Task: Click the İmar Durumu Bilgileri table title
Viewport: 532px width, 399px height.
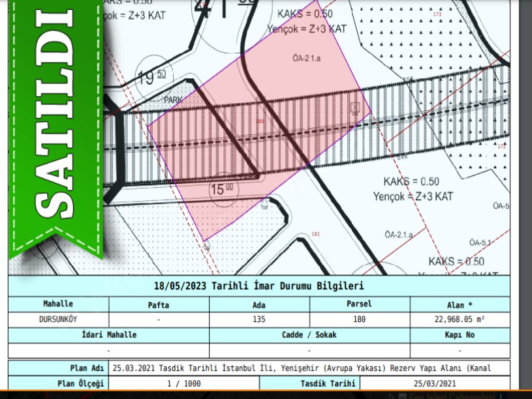Action: click(259, 286)
